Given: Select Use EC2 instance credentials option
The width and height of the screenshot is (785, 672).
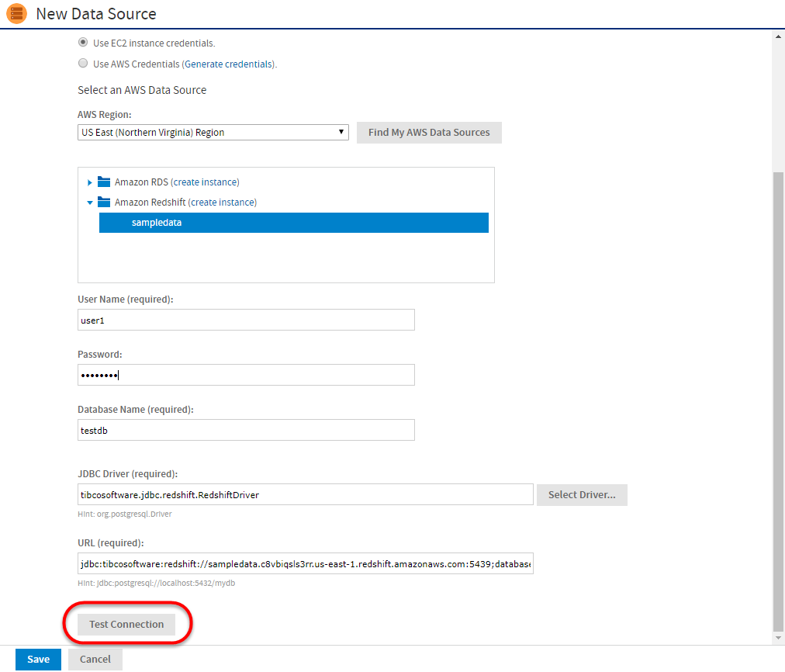Looking at the screenshot, I should tap(83, 43).
